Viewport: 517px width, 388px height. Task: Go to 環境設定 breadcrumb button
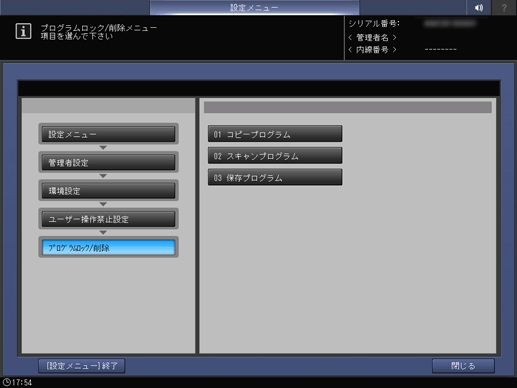pyautogui.click(x=108, y=191)
